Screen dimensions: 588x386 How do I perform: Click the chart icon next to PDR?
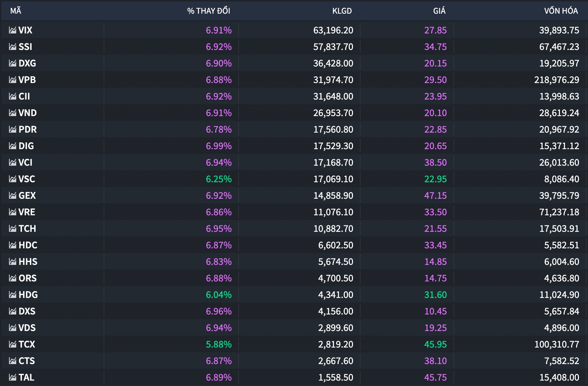[x=13, y=129]
